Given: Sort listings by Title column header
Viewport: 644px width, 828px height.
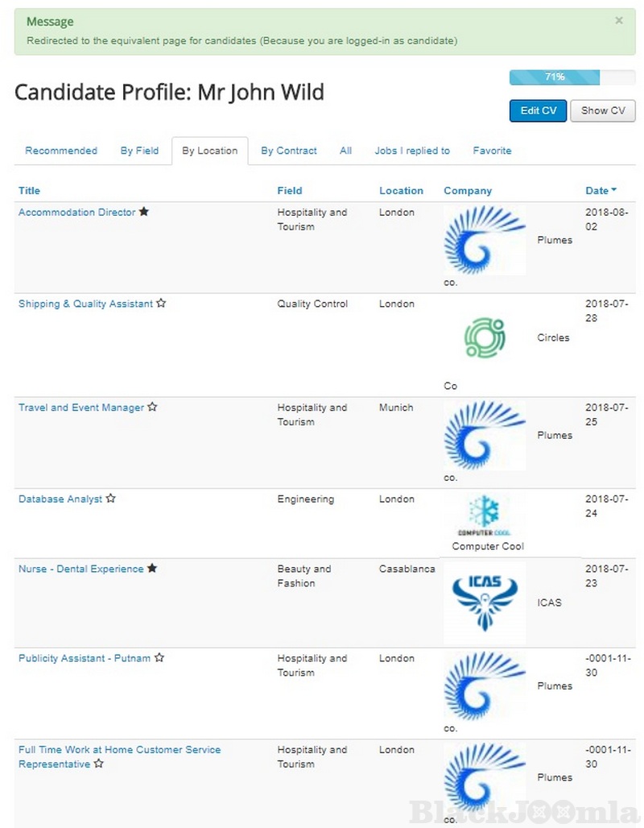Looking at the screenshot, I should [29, 191].
